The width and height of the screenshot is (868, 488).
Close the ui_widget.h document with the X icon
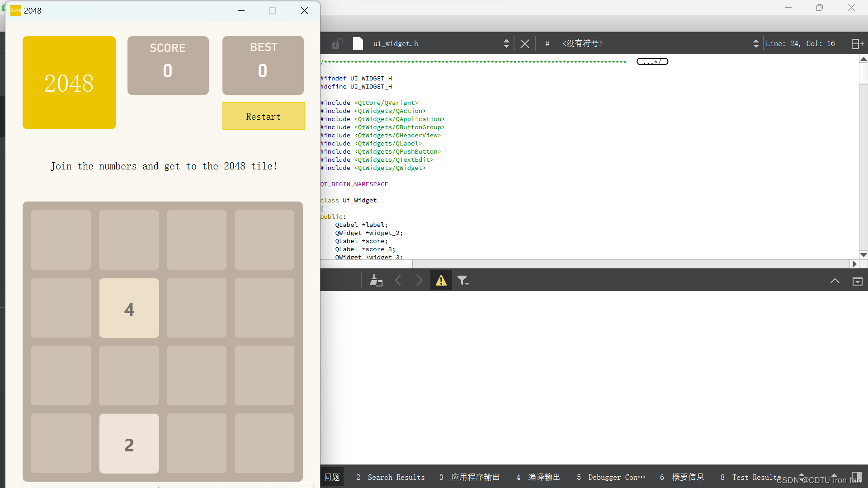525,43
